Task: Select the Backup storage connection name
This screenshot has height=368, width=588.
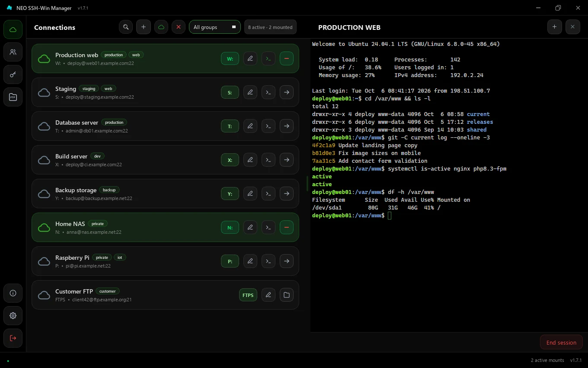Action: [76, 190]
